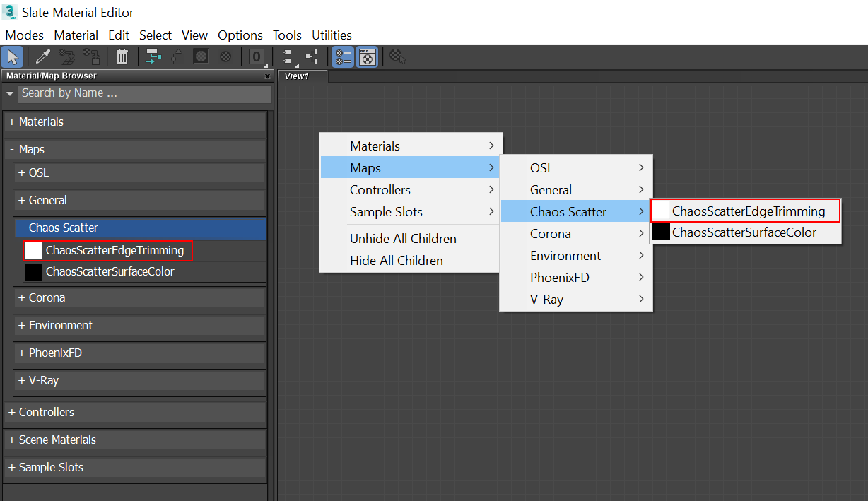This screenshot has width=868, height=501.
Task: Open the Options menu
Action: click(240, 35)
